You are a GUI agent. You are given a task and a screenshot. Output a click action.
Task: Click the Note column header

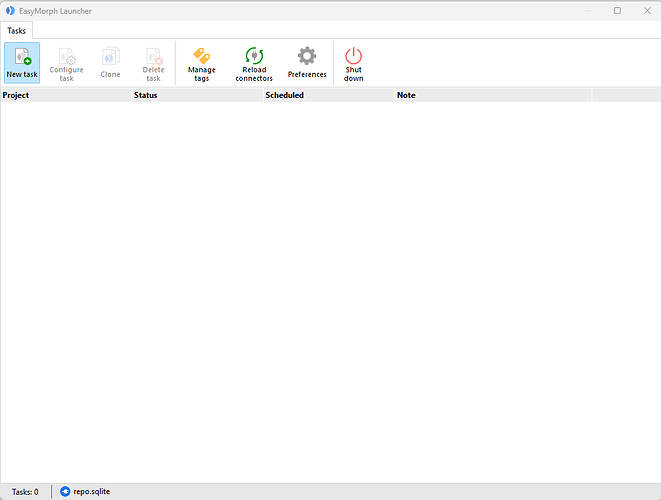(x=493, y=95)
